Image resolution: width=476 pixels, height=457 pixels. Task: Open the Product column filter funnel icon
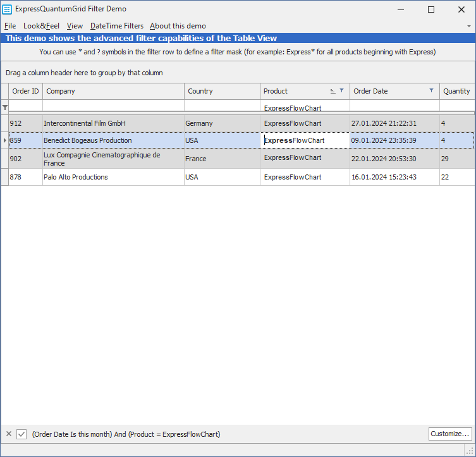[341, 90]
